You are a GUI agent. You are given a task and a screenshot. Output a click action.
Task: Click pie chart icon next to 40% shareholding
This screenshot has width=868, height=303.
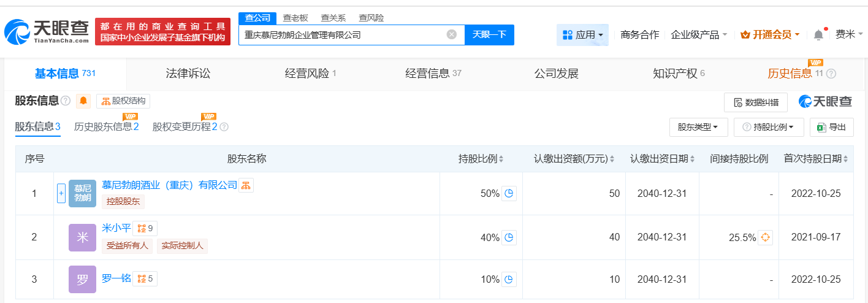[x=509, y=237]
